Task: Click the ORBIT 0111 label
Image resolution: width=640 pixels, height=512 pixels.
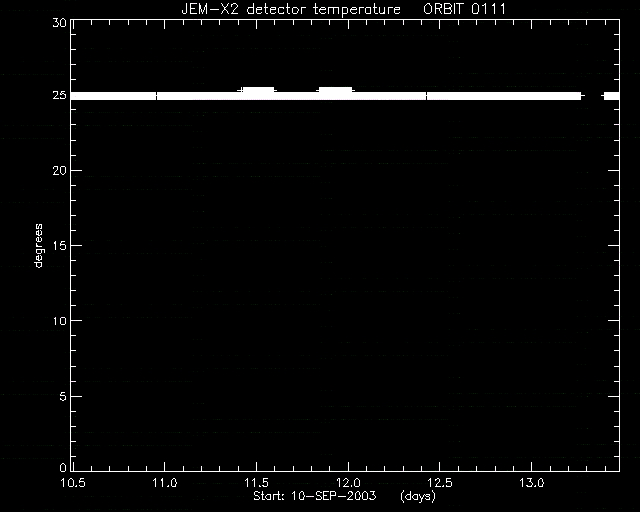Action: click(x=464, y=9)
